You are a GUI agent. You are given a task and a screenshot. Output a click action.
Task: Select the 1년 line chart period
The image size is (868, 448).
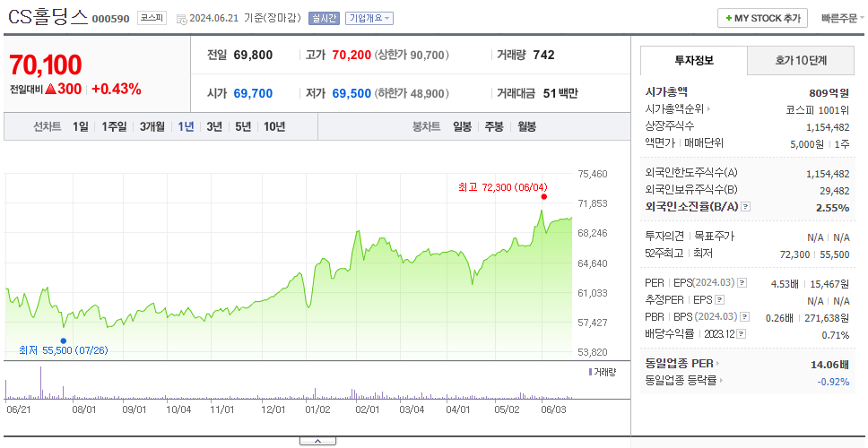point(186,126)
